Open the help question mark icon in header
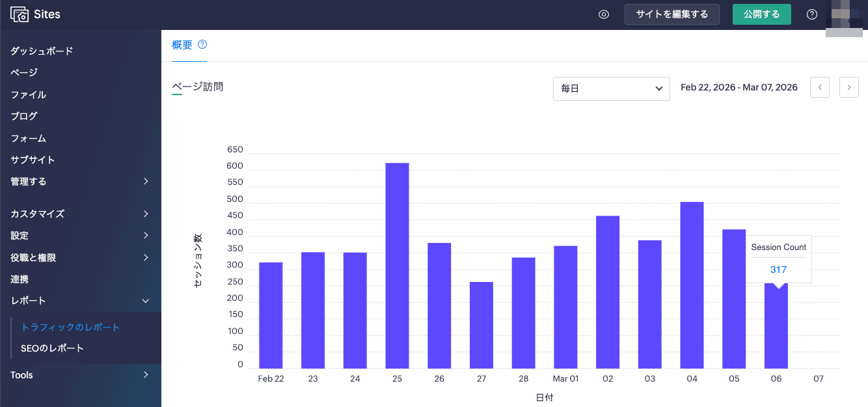This screenshot has width=868, height=407. pyautogui.click(x=811, y=14)
